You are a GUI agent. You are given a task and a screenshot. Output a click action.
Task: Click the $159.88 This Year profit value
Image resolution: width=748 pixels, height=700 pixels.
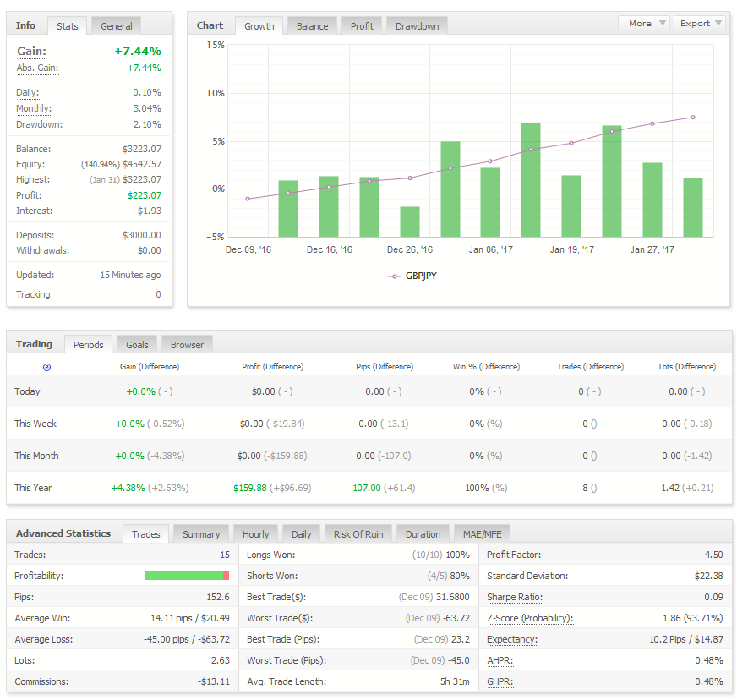250,488
